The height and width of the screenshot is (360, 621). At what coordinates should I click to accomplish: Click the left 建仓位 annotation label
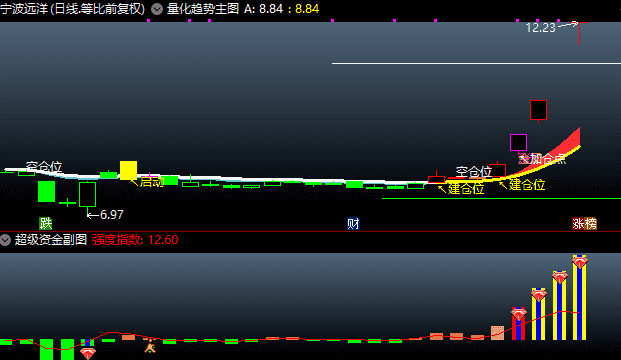click(x=466, y=189)
